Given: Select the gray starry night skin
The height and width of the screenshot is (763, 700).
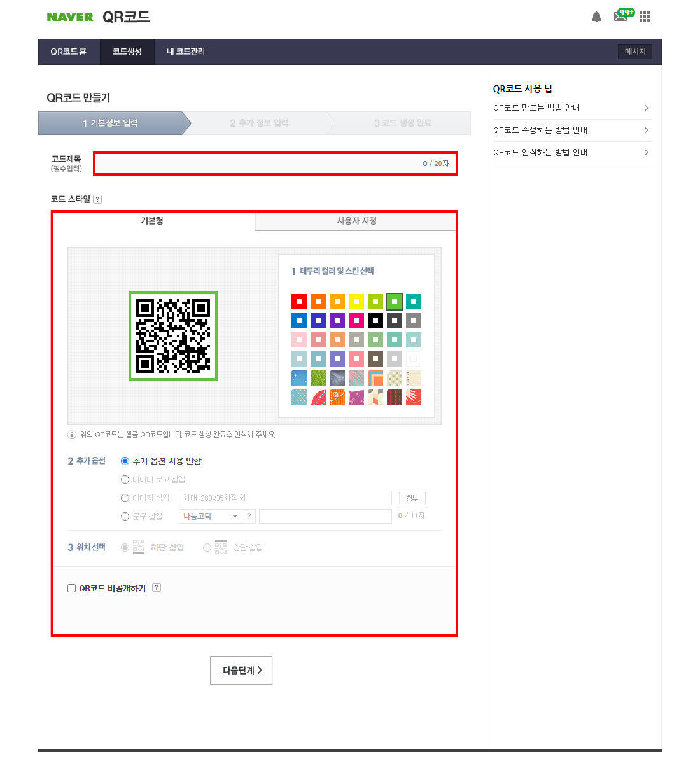Looking at the screenshot, I should click(337, 378).
